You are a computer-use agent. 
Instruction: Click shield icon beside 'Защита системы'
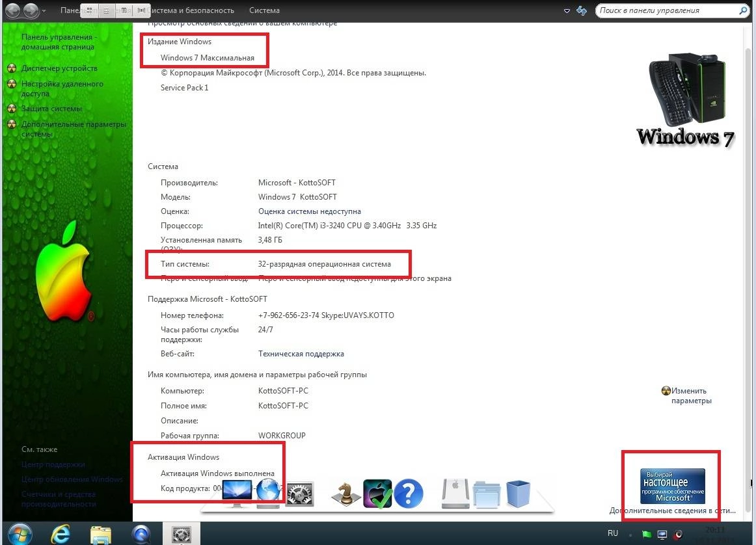point(12,109)
